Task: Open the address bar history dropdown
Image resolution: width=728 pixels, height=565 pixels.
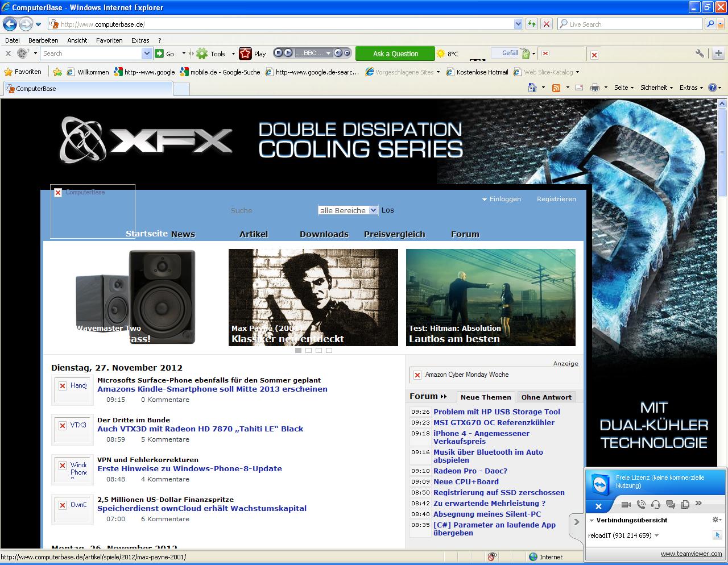Action: click(518, 24)
